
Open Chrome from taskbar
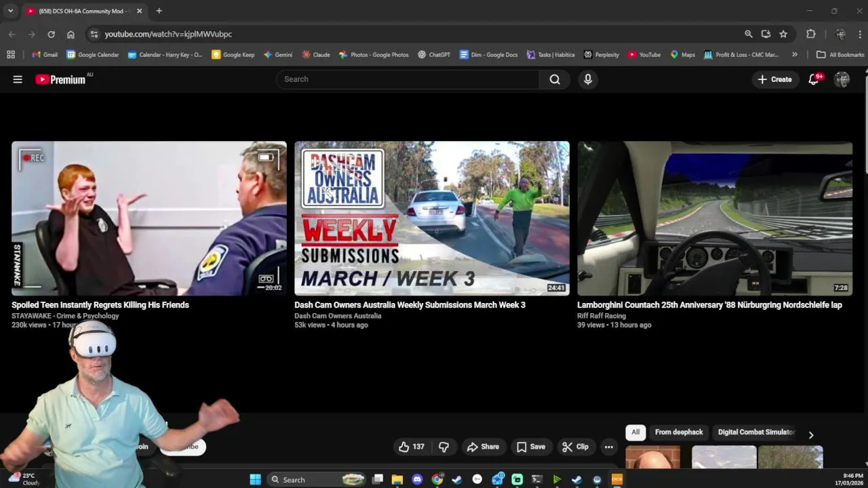pyautogui.click(x=437, y=479)
